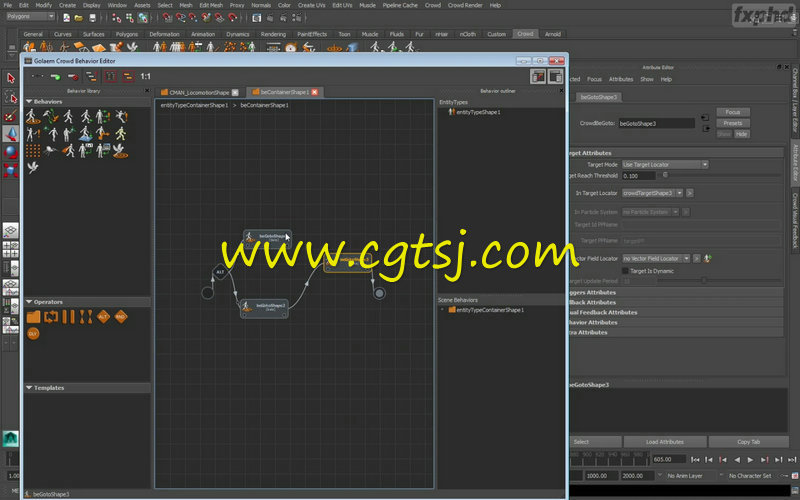Collapse the Templates section
The image size is (800, 500).
(29, 388)
